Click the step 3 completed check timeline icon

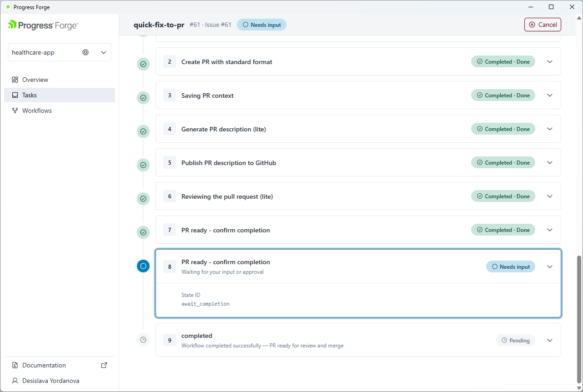pyautogui.click(x=143, y=98)
